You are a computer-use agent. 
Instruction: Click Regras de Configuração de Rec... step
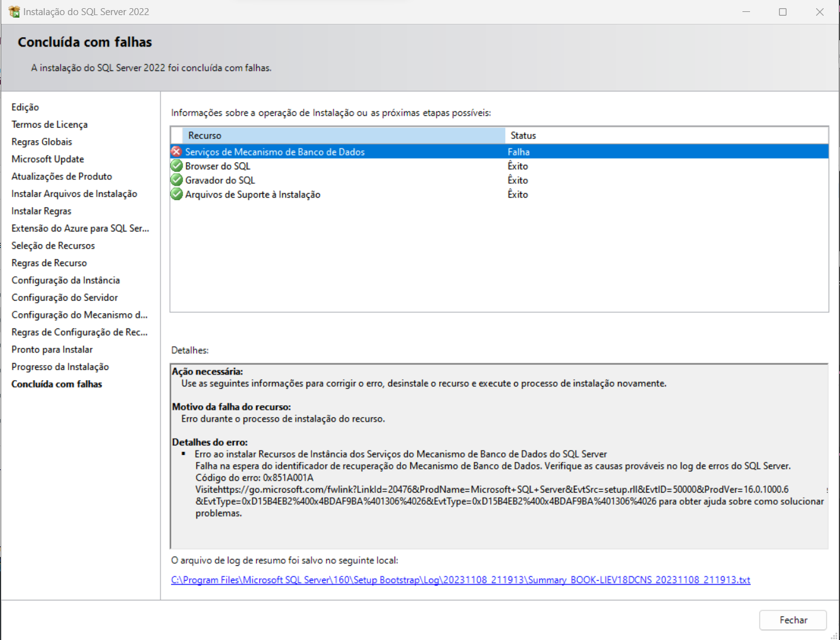point(79,332)
